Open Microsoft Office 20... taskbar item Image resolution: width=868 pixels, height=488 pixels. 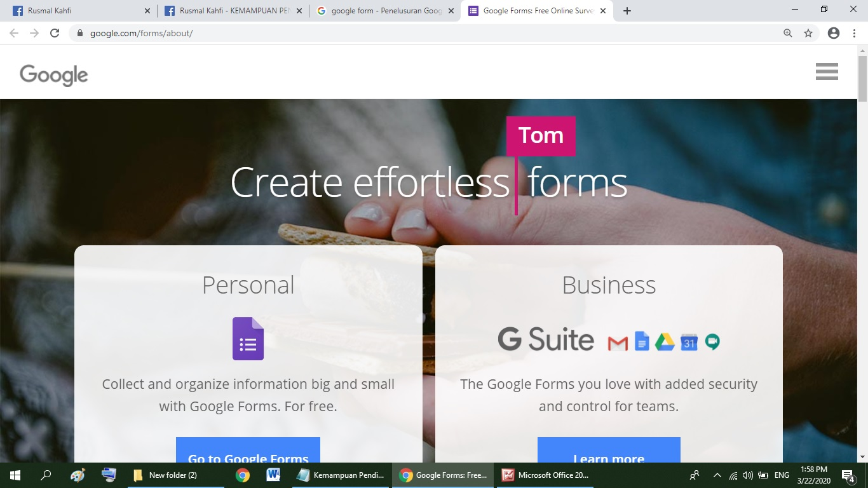[x=545, y=475]
